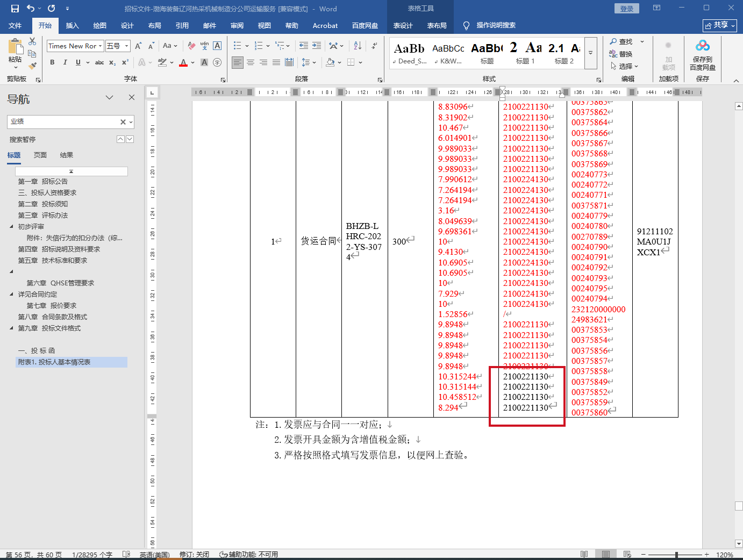Show or hide paragraph marks
743x560 pixels.
[x=374, y=46]
